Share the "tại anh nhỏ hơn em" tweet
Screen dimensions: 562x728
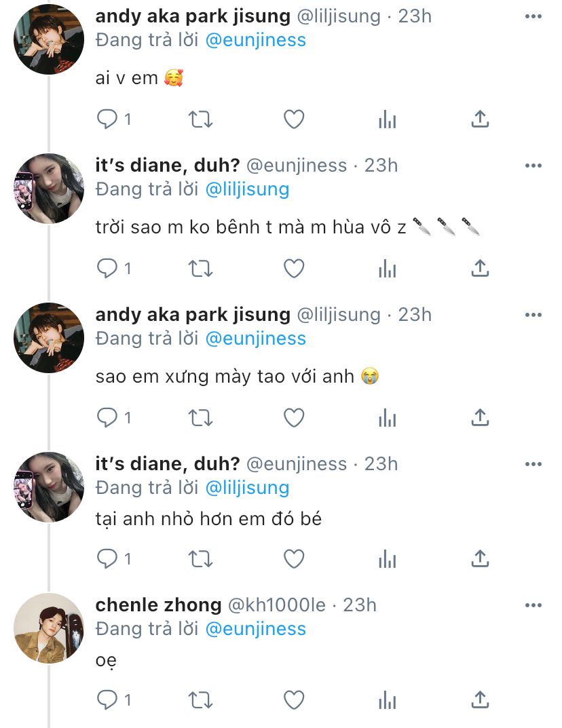click(x=480, y=559)
